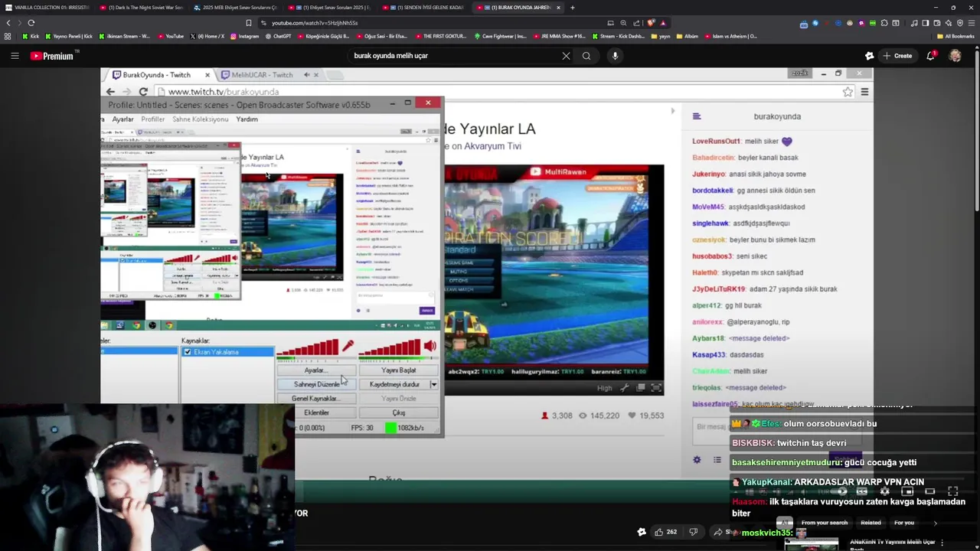
Task: Dislike the video with thumbs down
Action: point(693,532)
